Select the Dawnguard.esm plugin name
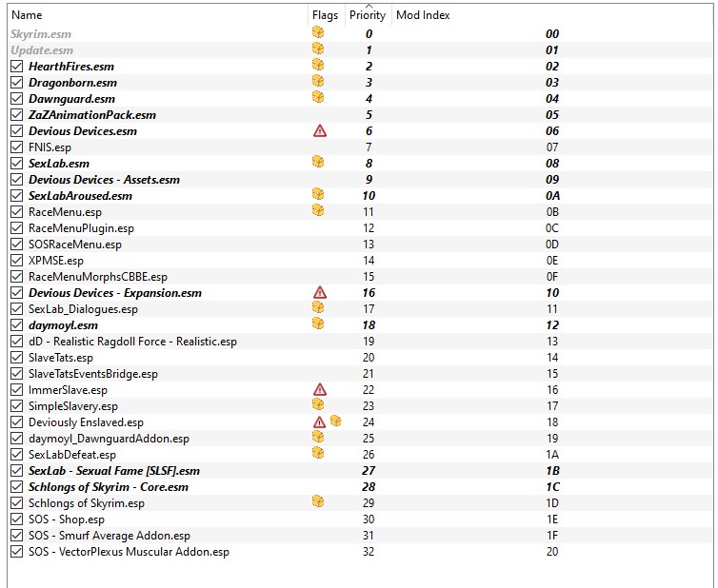 [x=71, y=99]
